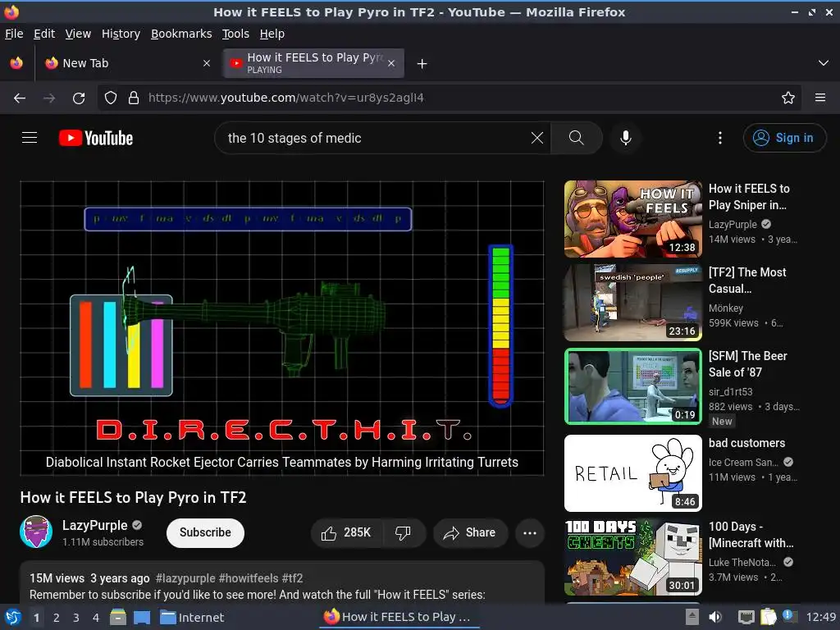This screenshot has height=630, width=840.
Task: Go back with browser back arrow
Action: pyautogui.click(x=20, y=98)
